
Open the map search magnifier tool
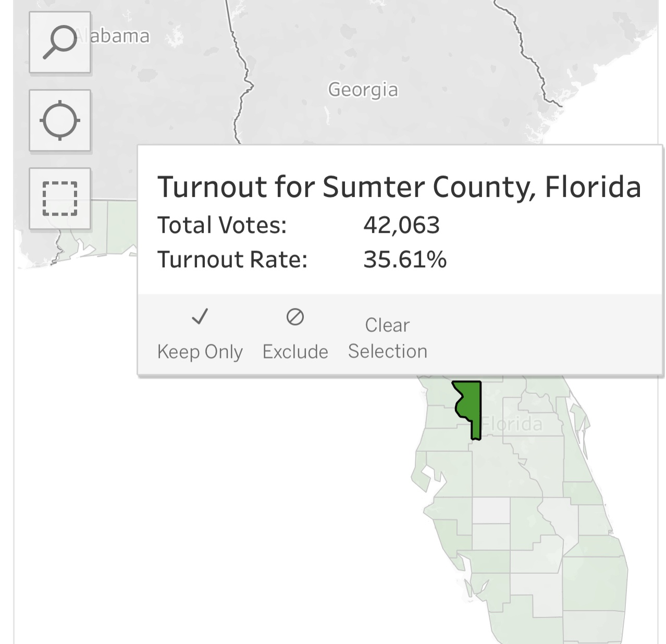(60, 43)
